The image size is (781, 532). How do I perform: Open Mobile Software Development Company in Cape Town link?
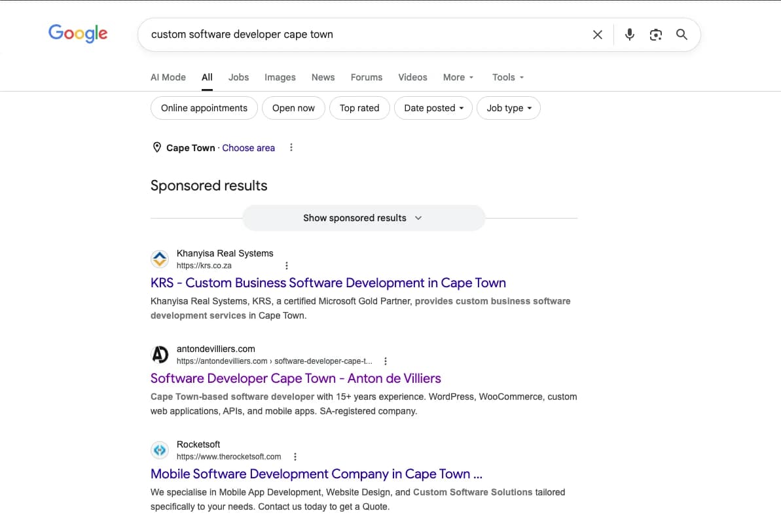pos(316,474)
